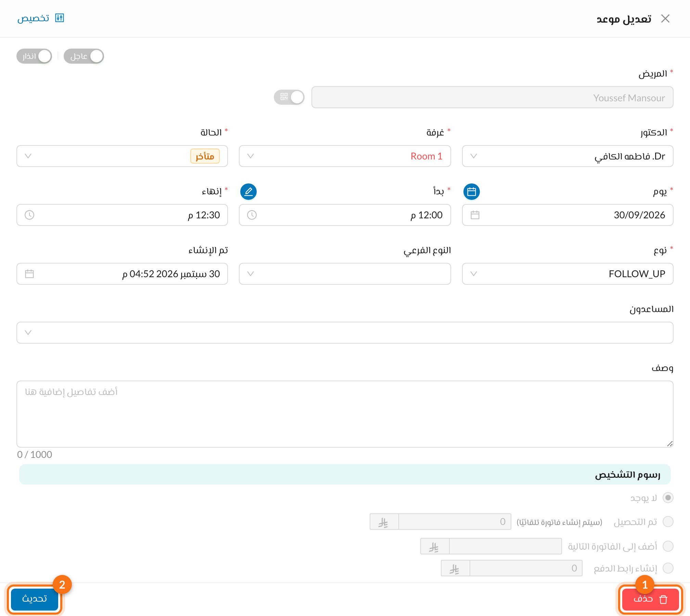Click the currency symbol next to أضف إلى الفاتورة التالية amount

pos(434,547)
